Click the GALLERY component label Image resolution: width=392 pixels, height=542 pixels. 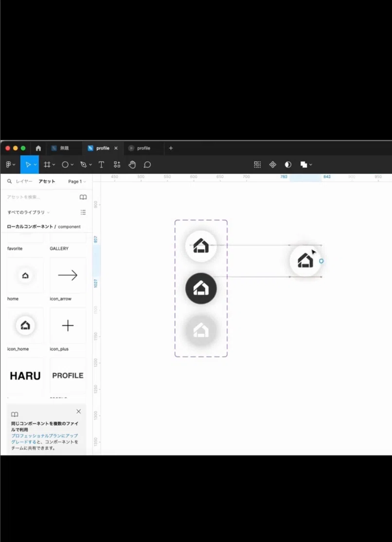pos(59,249)
